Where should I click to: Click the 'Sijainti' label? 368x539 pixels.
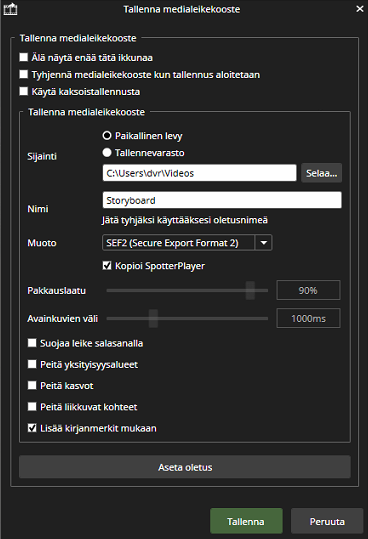click(x=42, y=157)
